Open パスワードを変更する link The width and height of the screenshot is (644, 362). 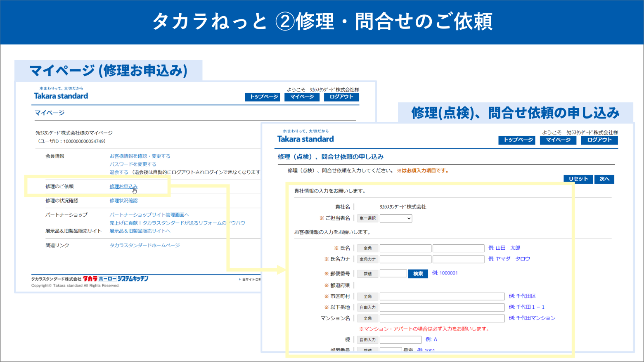coord(133,164)
